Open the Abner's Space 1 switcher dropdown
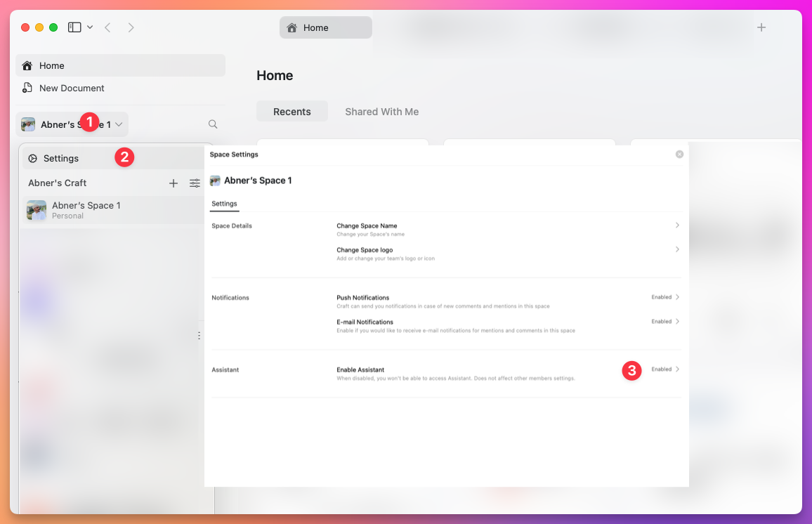This screenshot has width=812, height=524. pyautogui.click(x=72, y=124)
